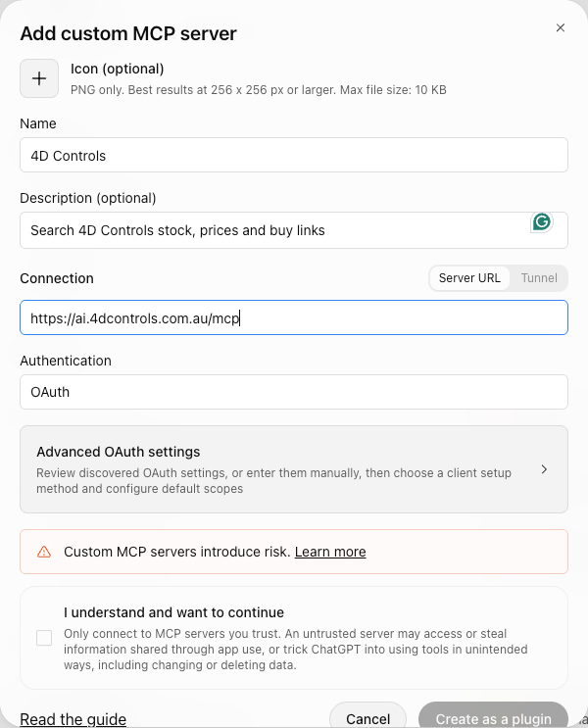Click the server URL input field
Screen dimensions: 588x728
click(x=294, y=317)
